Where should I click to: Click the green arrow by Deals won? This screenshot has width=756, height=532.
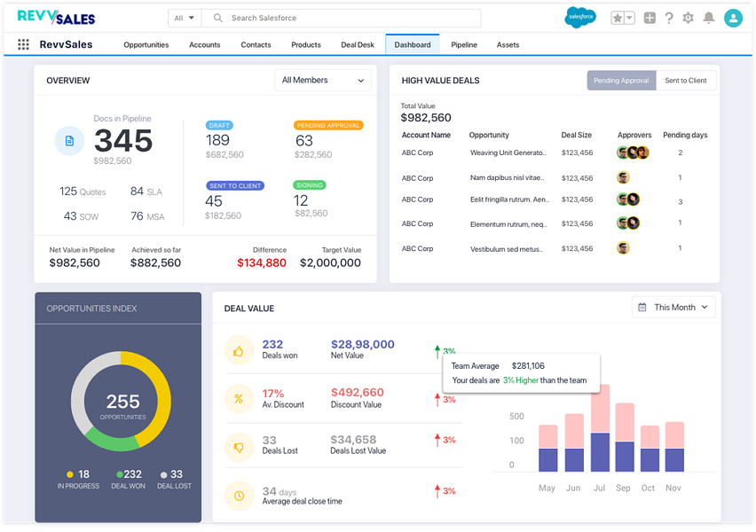coord(437,351)
